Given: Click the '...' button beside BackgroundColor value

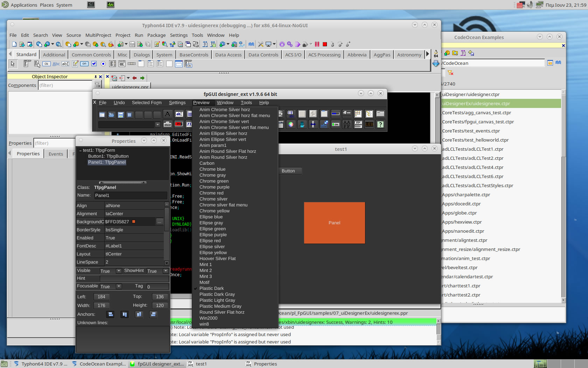Looking at the screenshot, I should [159, 222].
